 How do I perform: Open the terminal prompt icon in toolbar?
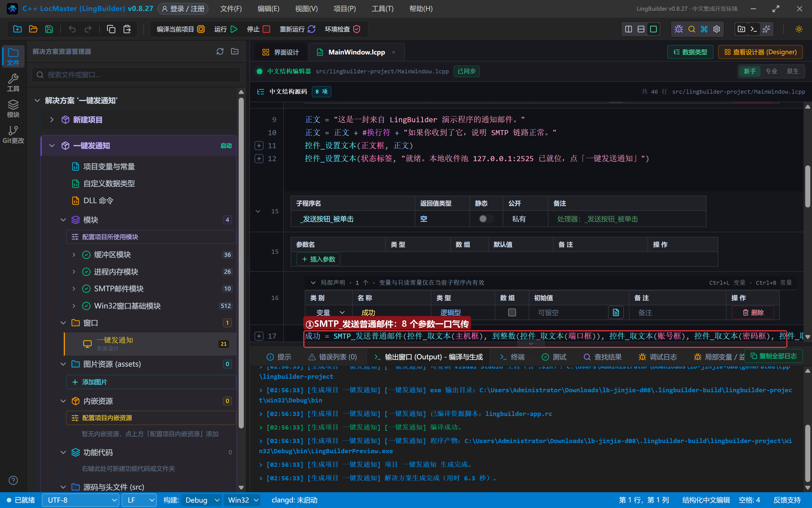(x=754, y=29)
